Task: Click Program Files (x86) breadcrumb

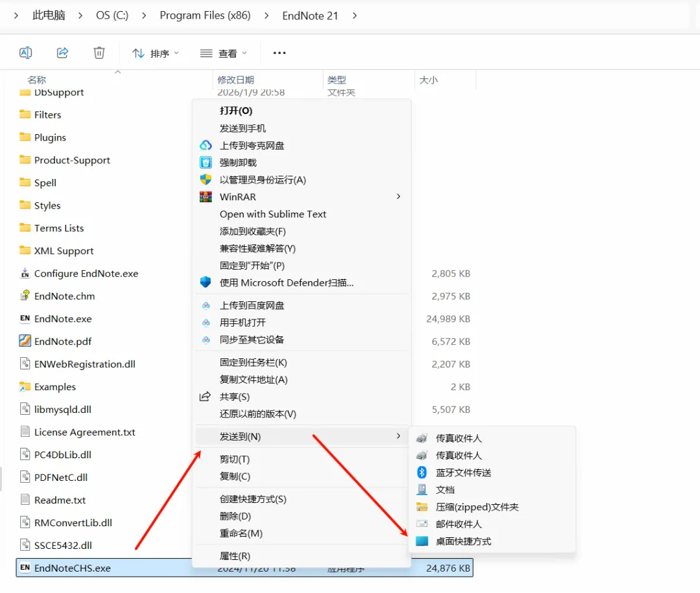Action: point(205,15)
